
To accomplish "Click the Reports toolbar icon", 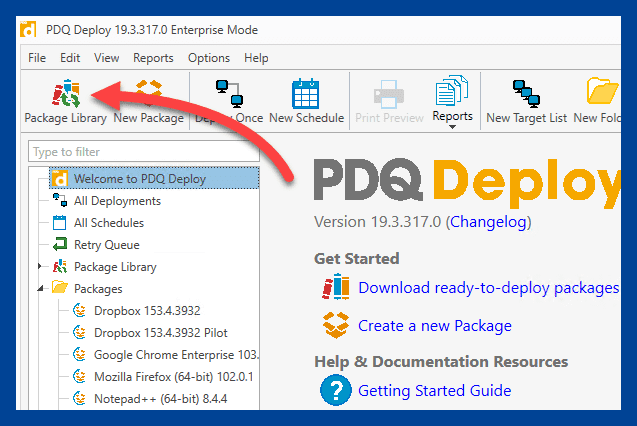I will coord(452,90).
